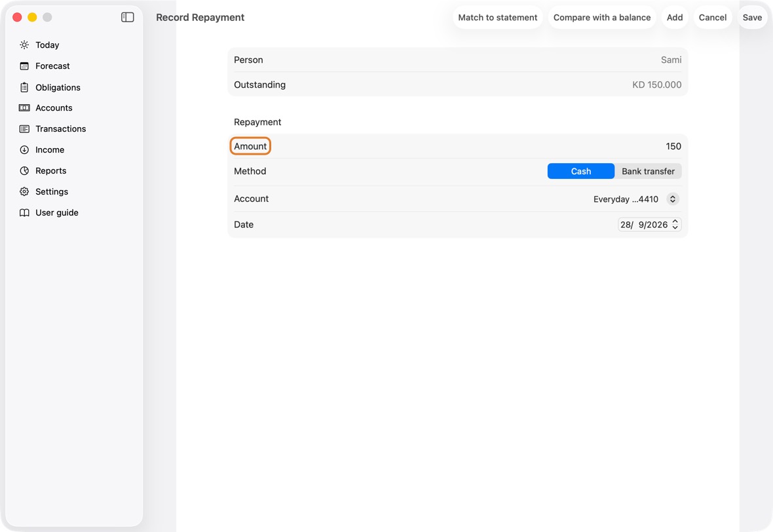
Task: Click the Income arrow icon
Action: point(24,150)
